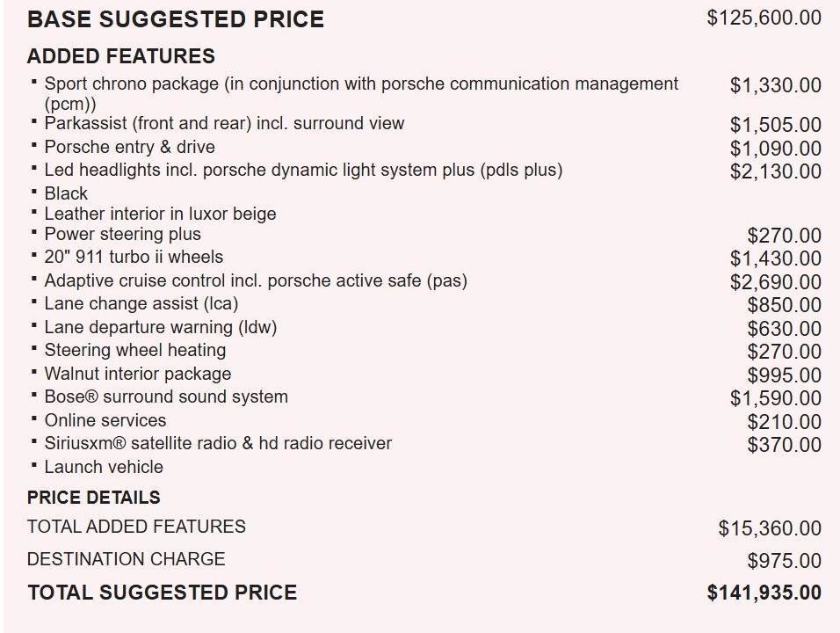The image size is (840, 633).
Task: Click the $125,600.00 base price amount
Action: 764,18
